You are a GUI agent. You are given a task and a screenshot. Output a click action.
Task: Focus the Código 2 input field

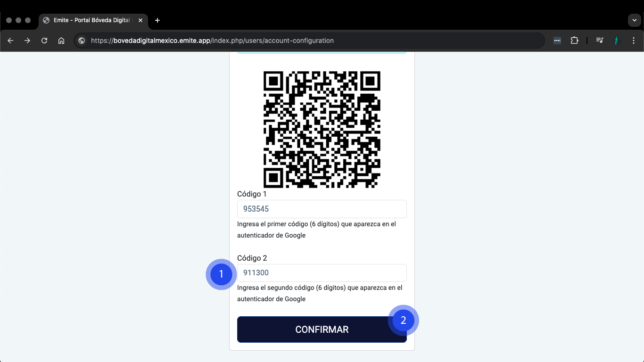coord(322,273)
